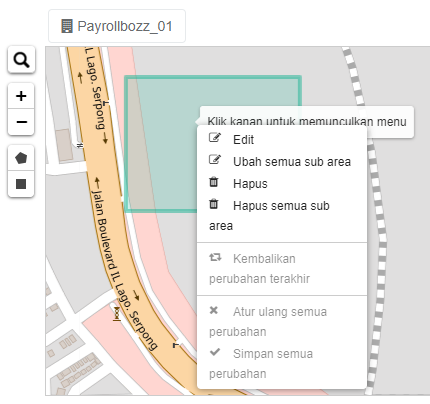The height and width of the screenshot is (404, 430).
Task: Zoom in with the plus button
Action: (x=21, y=96)
